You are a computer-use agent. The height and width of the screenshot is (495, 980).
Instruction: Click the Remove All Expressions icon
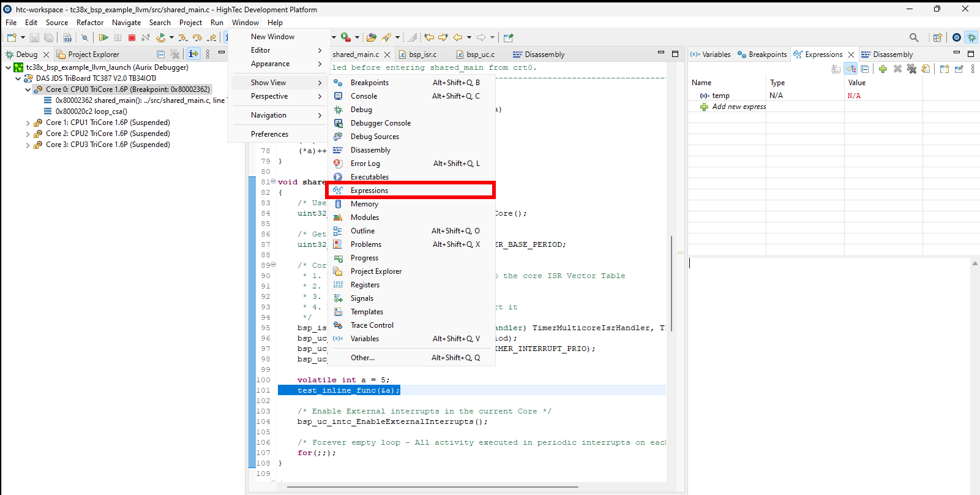click(911, 69)
